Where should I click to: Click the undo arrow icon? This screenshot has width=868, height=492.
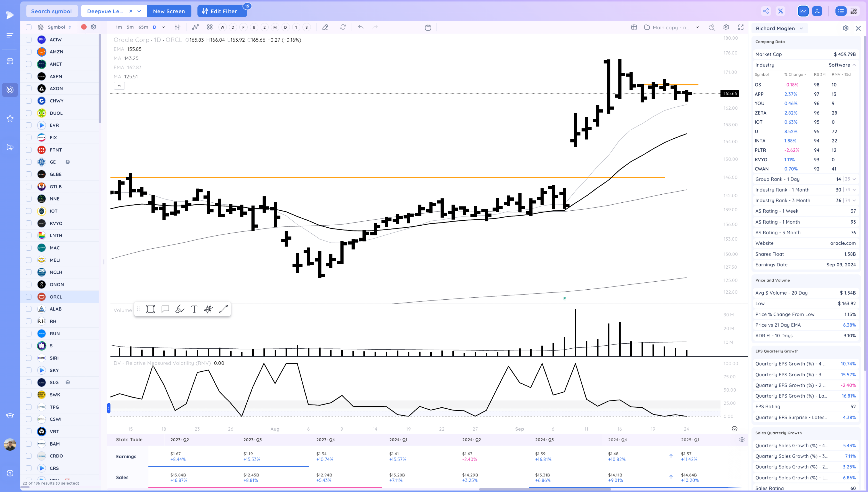(361, 27)
